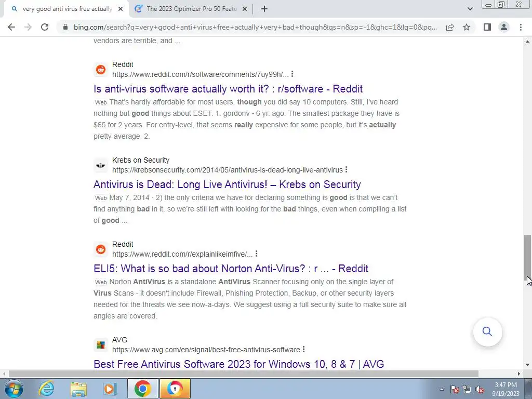Open options for Krebs on Security result
This screenshot has width=532, height=399.
(x=346, y=170)
